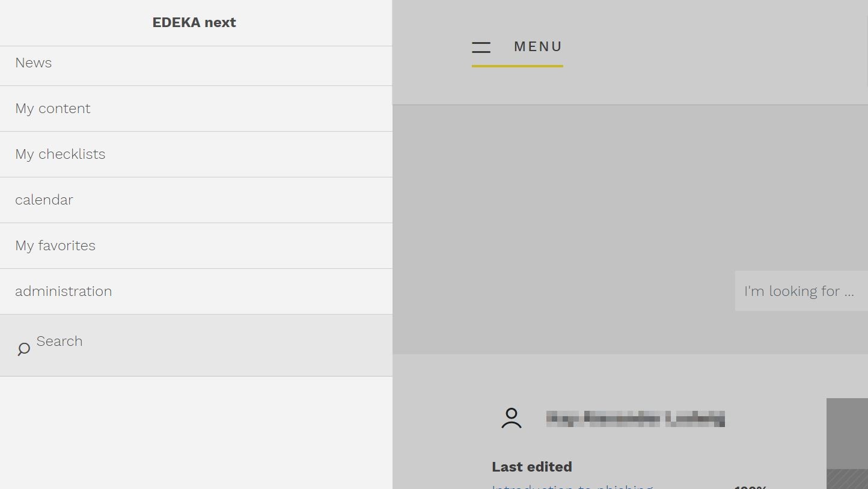
Task: Click the EDEKA next sidebar title
Action: click(x=194, y=22)
